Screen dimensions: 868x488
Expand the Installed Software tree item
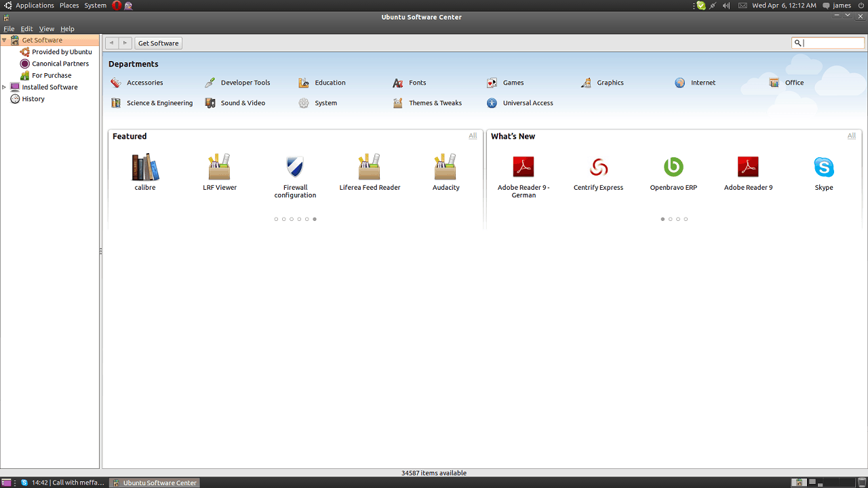tap(4, 87)
